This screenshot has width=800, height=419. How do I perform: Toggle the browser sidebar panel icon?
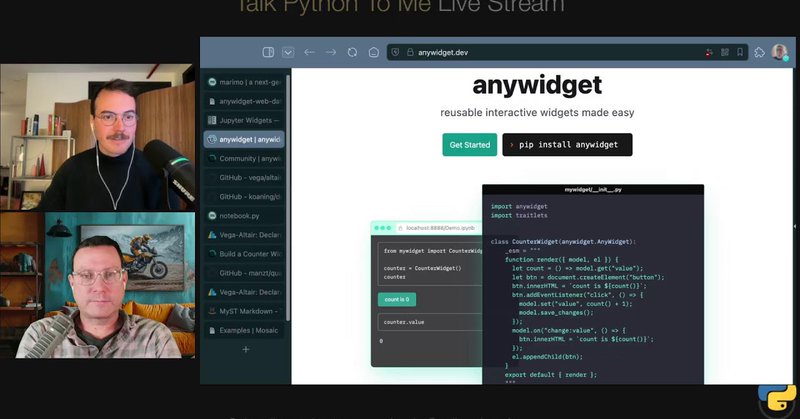point(268,52)
